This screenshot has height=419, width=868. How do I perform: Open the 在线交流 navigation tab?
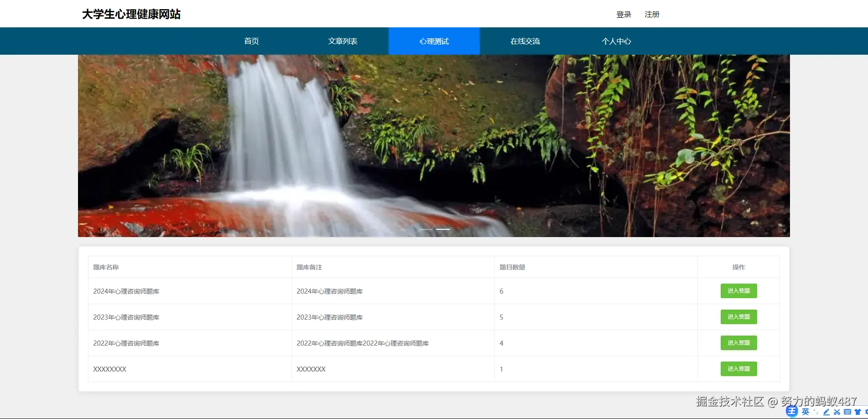tap(525, 41)
